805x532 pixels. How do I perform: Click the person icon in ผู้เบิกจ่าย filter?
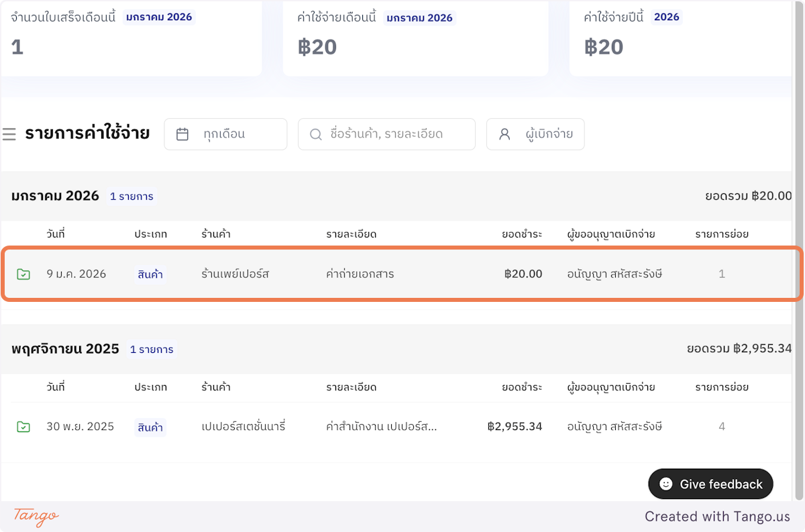504,134
